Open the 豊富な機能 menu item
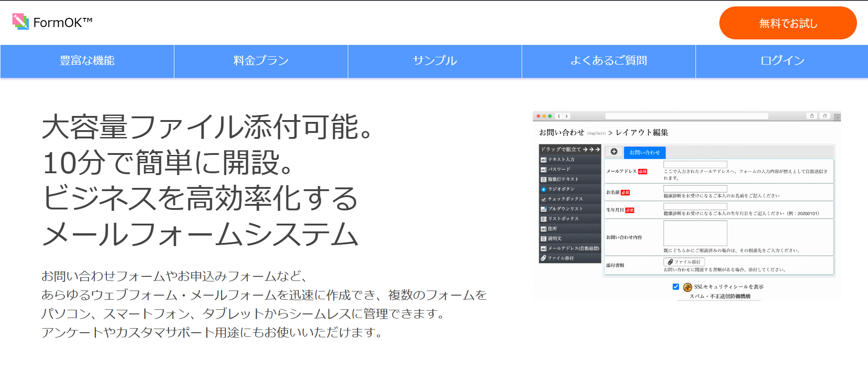Screen dimensions: 868x368 [x=87, y=61]
